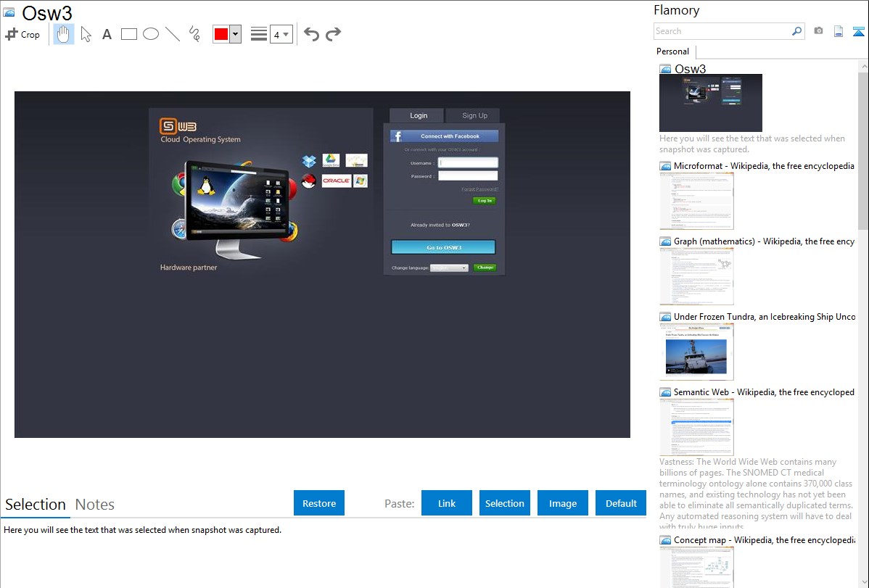Open the red color swatch
The width and height of the screenshot is (869, 588).
click(221, 34)
